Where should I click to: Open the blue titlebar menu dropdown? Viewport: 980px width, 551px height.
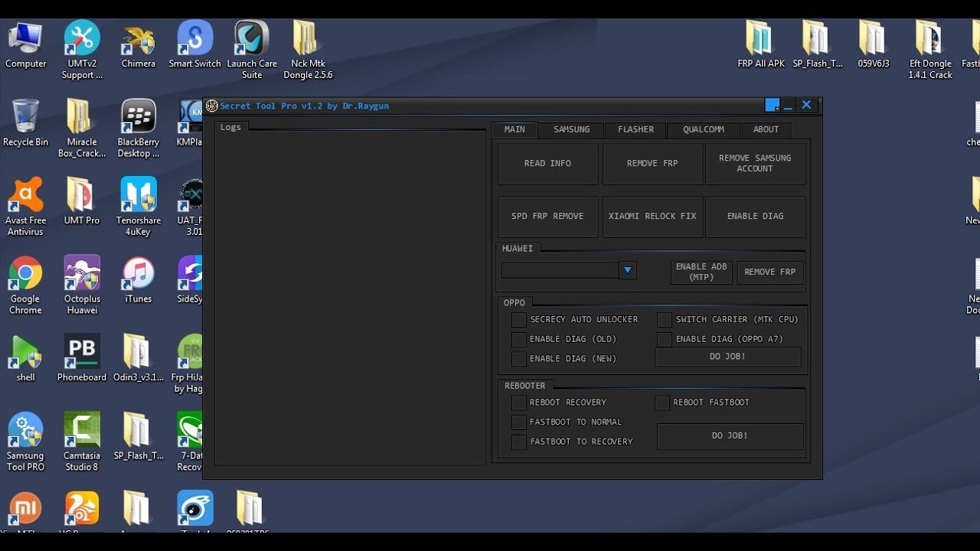tap(773, 106)
